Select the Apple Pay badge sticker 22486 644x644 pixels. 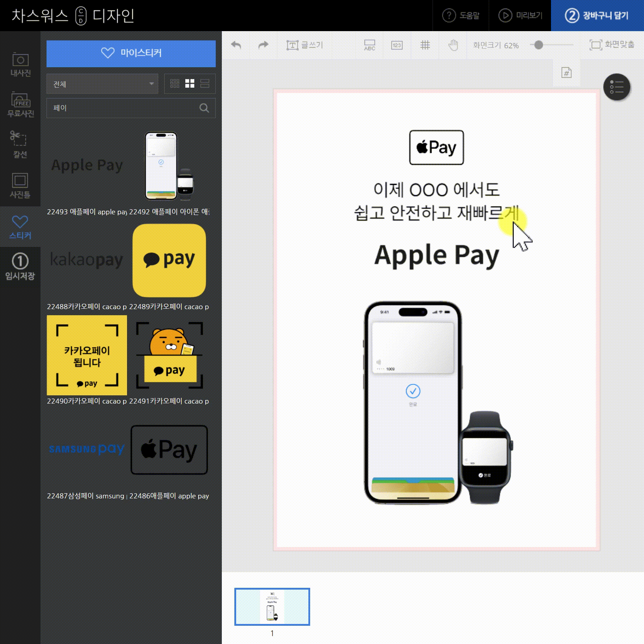(x=169, y=450)
